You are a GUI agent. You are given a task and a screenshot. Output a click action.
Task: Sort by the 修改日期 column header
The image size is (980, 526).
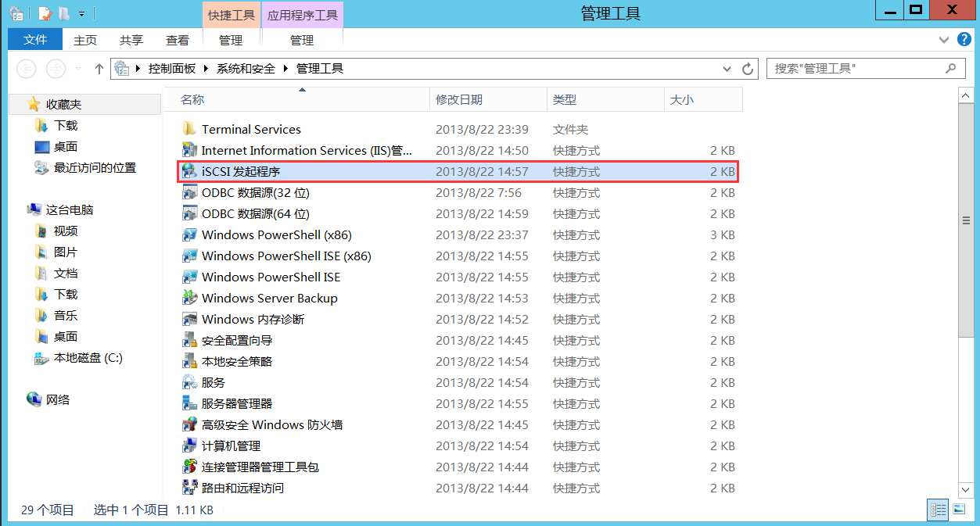pos(488,99)
